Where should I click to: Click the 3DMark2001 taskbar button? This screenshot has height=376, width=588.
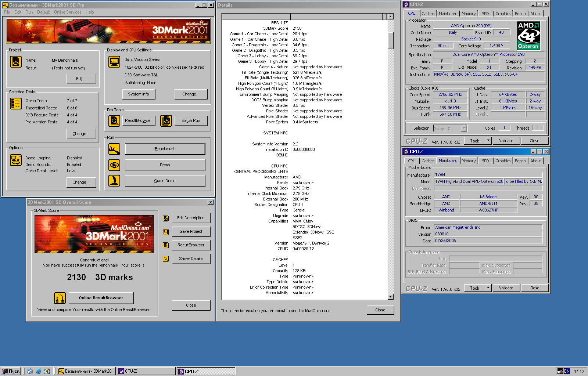(86, 371)
